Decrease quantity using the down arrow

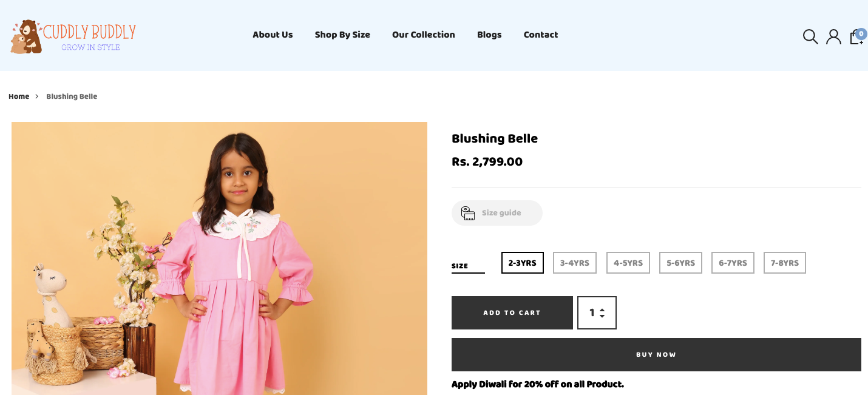point(602,316)
